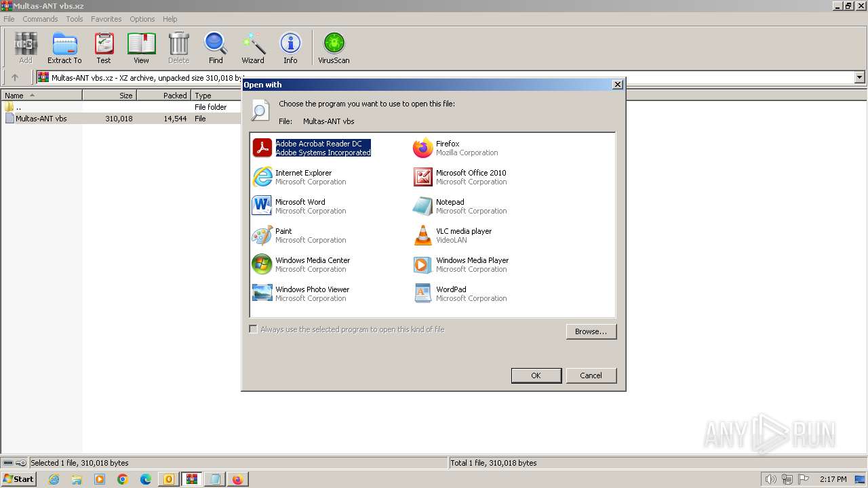Click OK in Open with dialog

pos(536,375)
